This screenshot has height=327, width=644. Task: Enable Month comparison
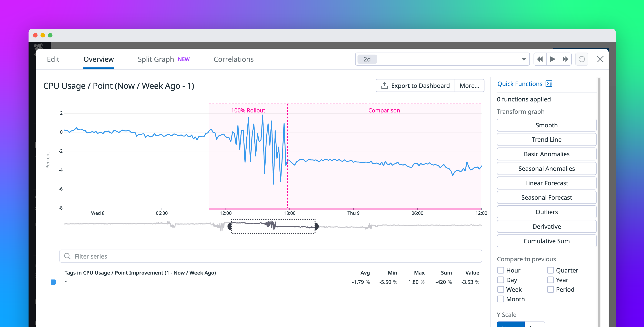pos(501,299)
